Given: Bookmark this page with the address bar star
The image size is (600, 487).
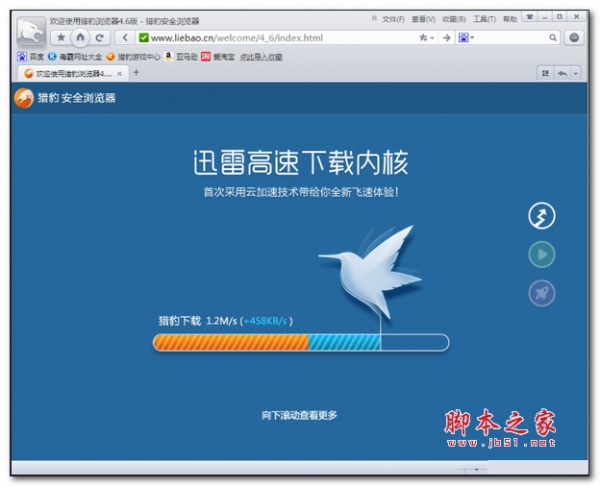Looking at the screenshot, I should pyautogui.click(x=423, y=37).
